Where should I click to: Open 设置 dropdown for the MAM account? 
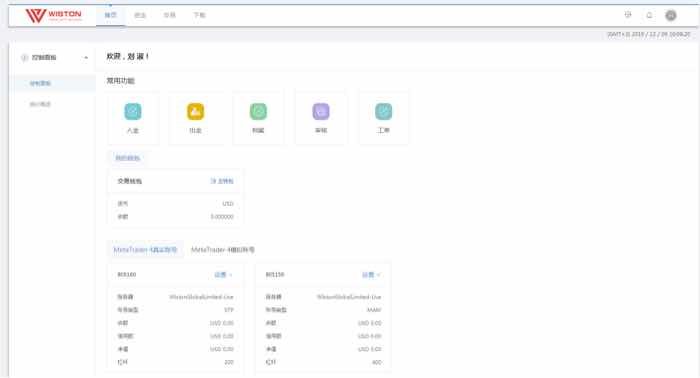click(x=371, y=275)
